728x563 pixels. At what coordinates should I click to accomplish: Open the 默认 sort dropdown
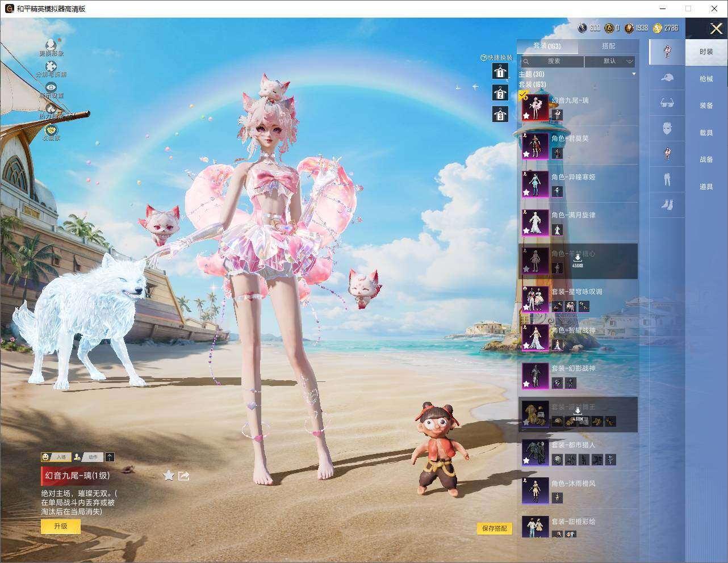pos(610,61)
